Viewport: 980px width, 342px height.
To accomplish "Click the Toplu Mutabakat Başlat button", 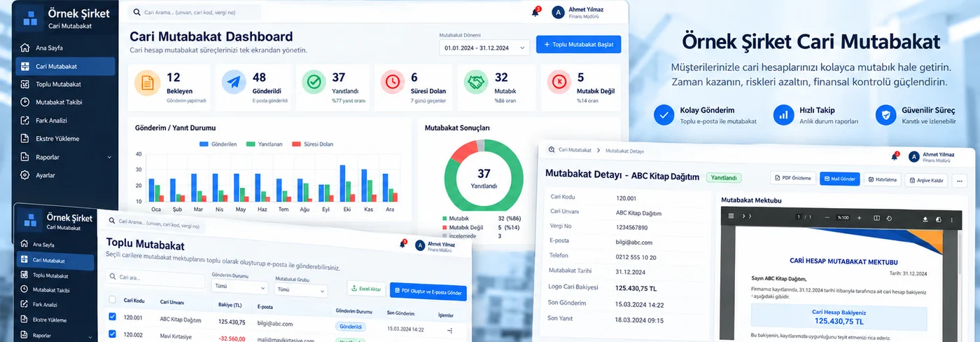I will pos(578,44).
